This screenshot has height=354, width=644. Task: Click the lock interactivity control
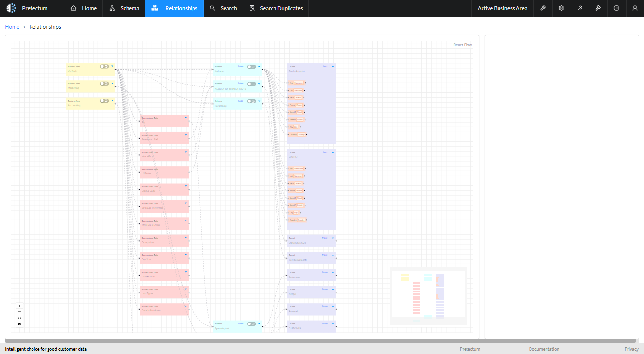19,324
